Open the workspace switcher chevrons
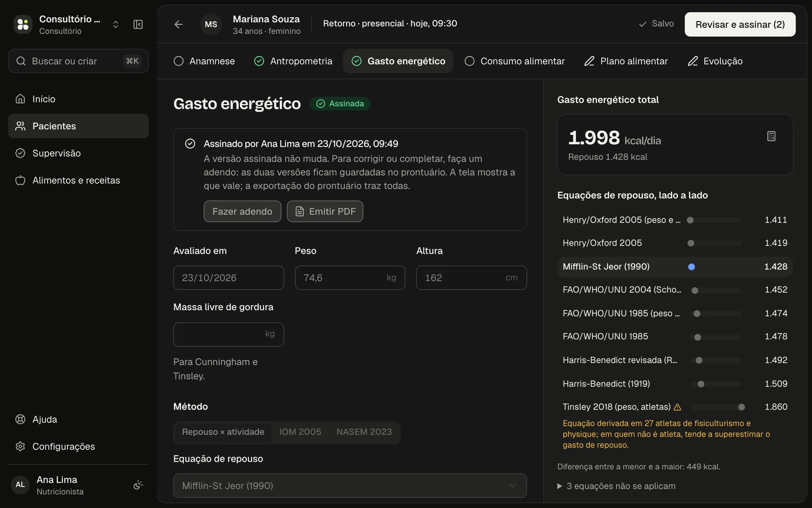The height and width of the screenshot is (508, 812). point(115,24)
